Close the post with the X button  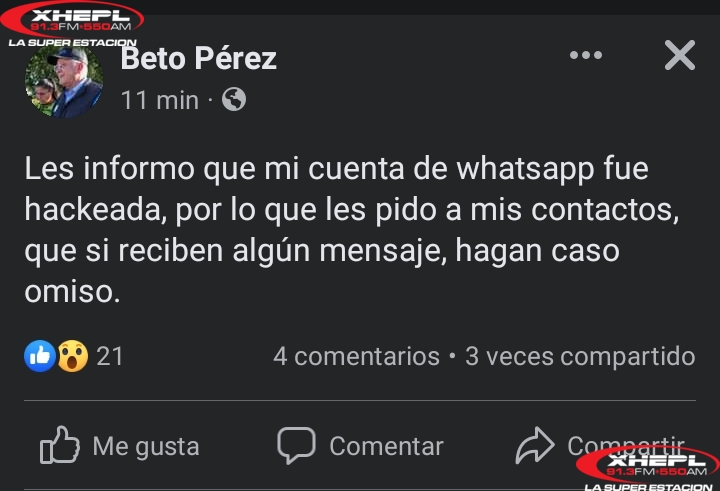coord(680,56)
